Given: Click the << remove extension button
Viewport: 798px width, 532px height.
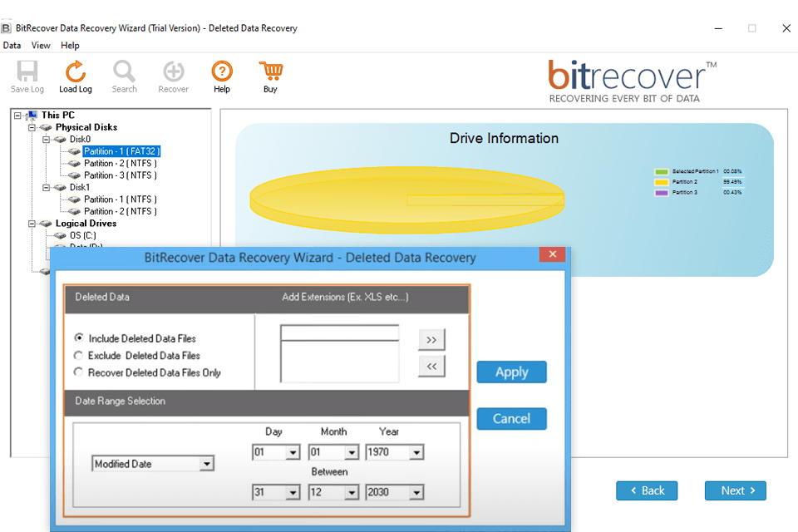Looking at the screenshot, I should pyautogui.click(x=431, y=366).
